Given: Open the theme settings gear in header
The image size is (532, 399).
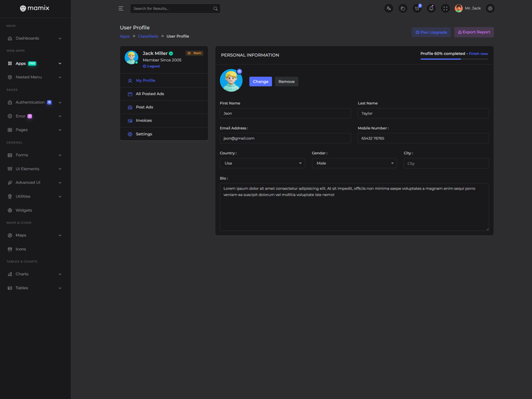Looking at the screenshot, I should pos(490,9).
